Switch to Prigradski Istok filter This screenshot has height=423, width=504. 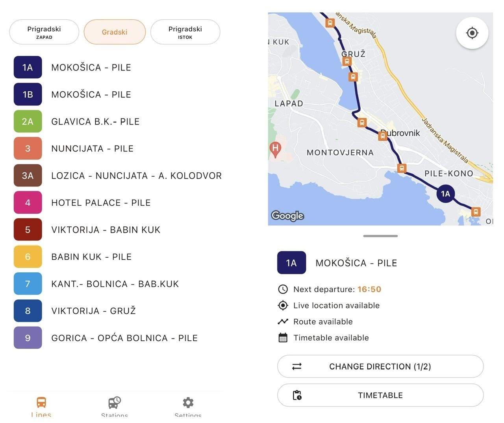point(185,32)
